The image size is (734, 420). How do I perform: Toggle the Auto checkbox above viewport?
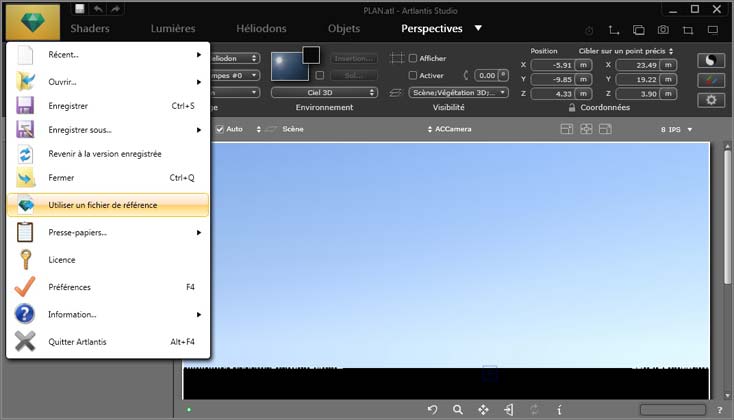point(220,129)
